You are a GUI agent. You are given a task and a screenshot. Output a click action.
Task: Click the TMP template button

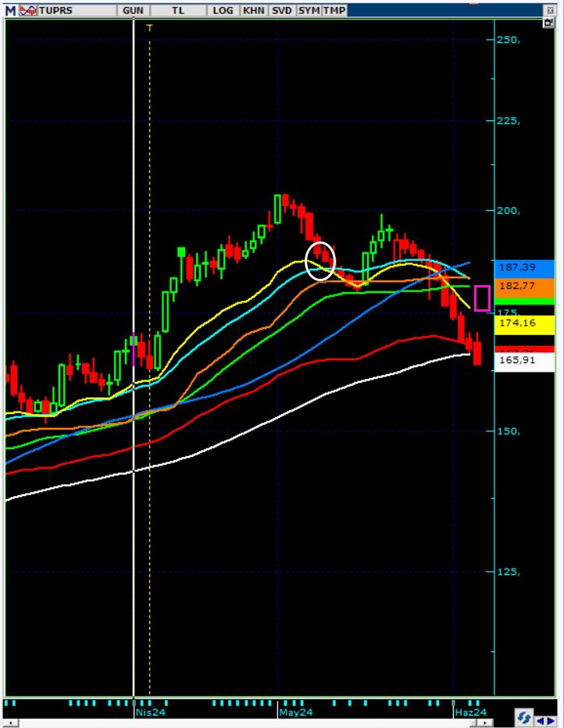pos(334,10)
